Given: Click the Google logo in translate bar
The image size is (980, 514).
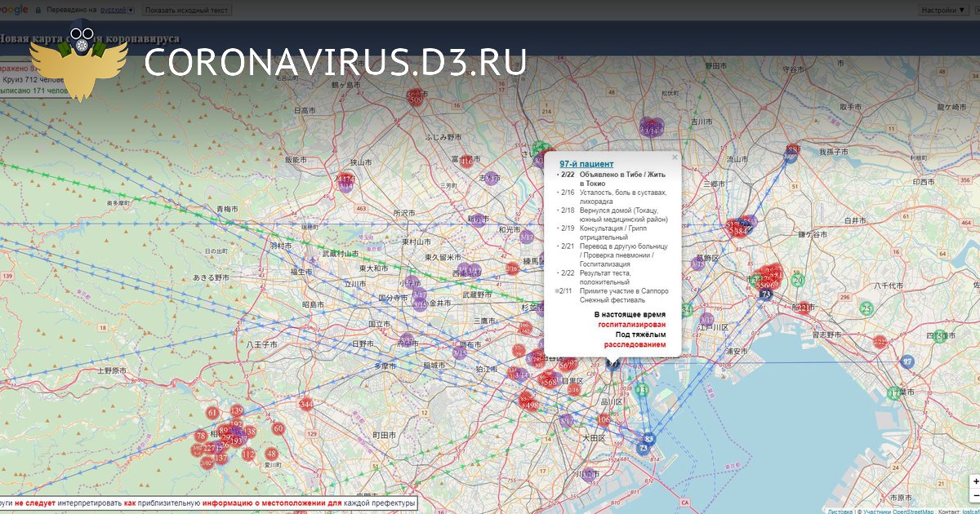Looking at the screenshot, I should pyautogui.click(x=15, y=10).
